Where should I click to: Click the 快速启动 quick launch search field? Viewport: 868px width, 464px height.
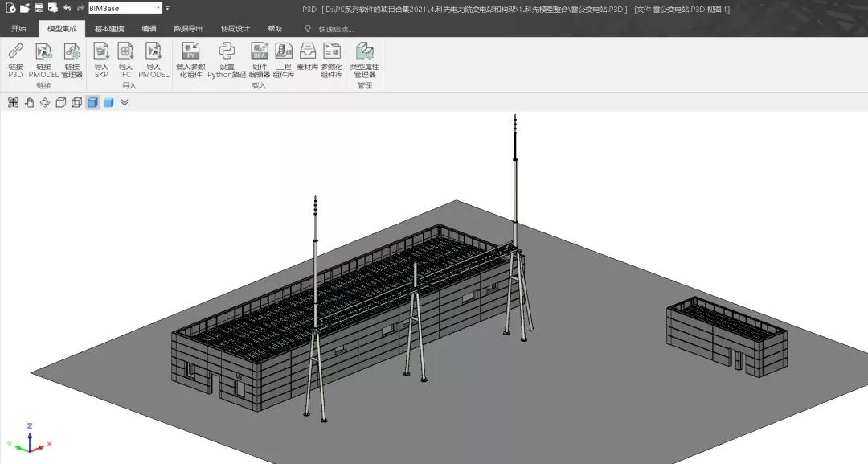click(336, 29)
